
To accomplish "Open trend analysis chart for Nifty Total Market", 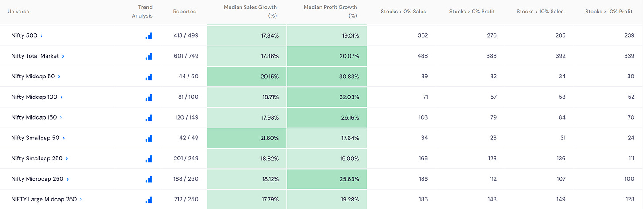I will point(149,56).
